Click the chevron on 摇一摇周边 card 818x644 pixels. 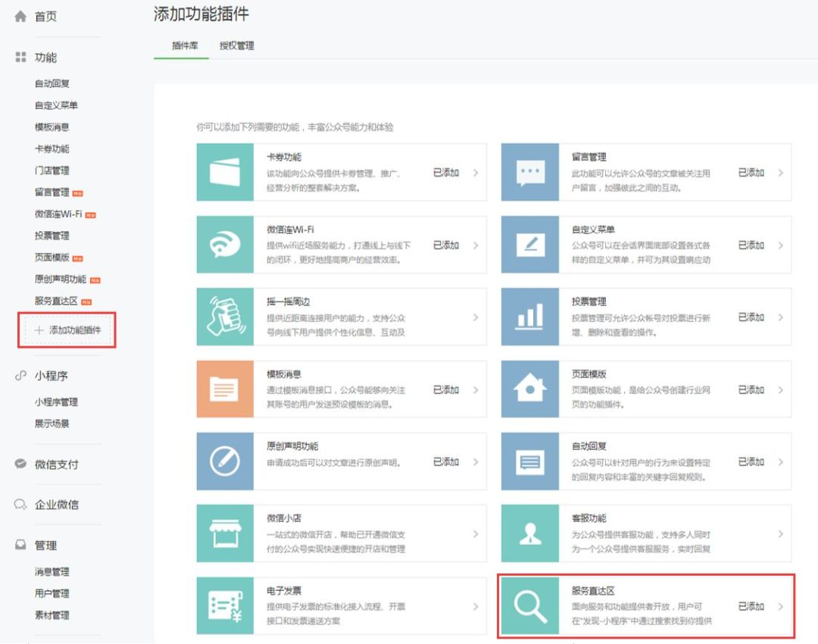click(476, 317)
